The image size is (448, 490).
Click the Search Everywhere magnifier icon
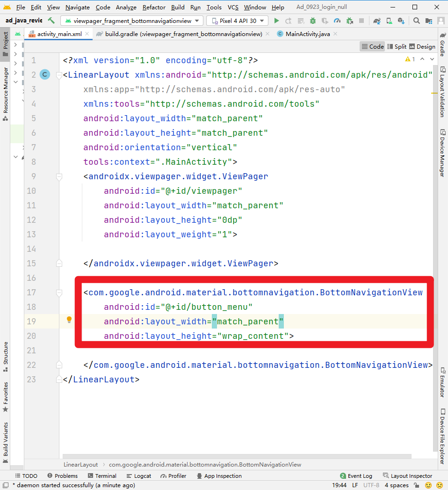coord(417,21)
